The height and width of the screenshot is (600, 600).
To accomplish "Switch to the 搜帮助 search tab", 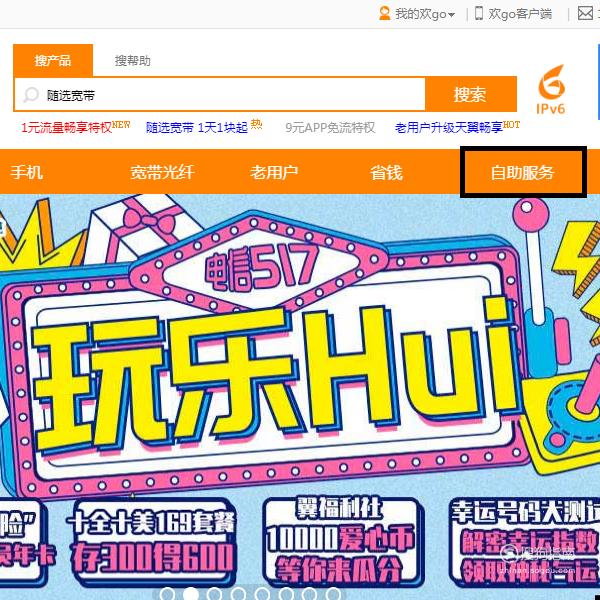I will pos(132,60).
